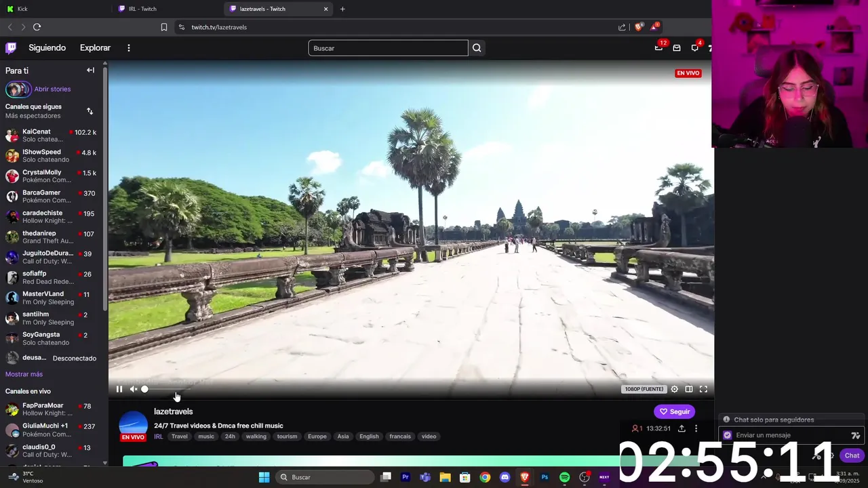Reload the page
The width and height of the screenshot is (868, 488).
[37, 27]
